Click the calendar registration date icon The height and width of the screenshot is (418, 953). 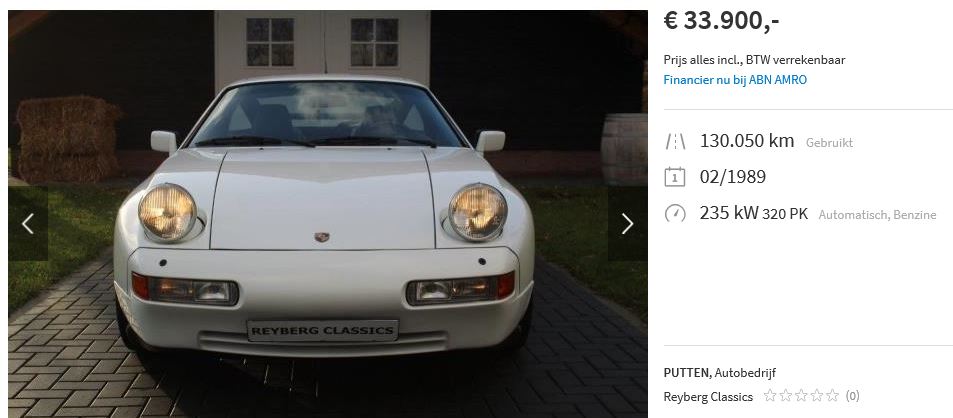(675, 177)
